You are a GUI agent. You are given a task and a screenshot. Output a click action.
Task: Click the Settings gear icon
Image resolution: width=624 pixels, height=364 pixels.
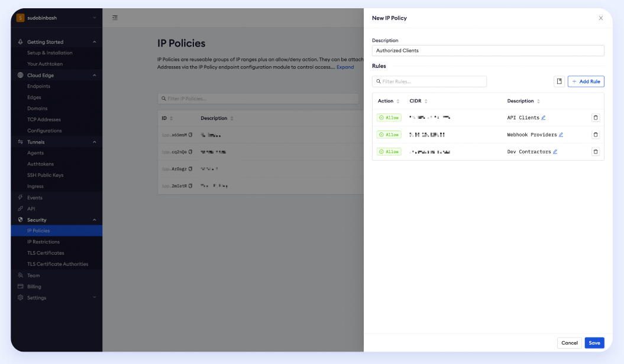coord(20,298)
